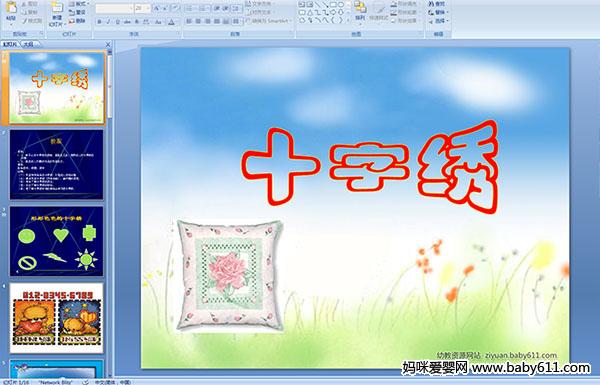Close the slide thumbnail pane
The height and width of the screenshot is (385, 600).
click(108, 44)
